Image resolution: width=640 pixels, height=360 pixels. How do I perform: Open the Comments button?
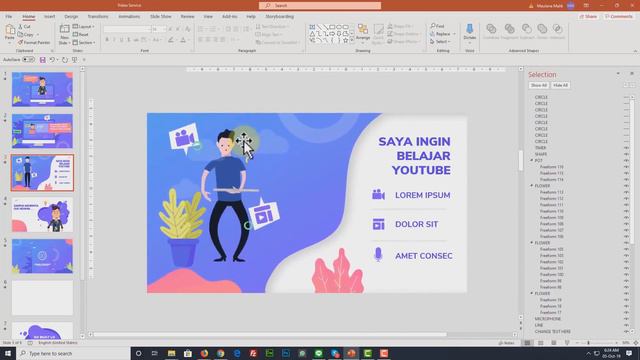pyautogui.click(x=619, y=17)
